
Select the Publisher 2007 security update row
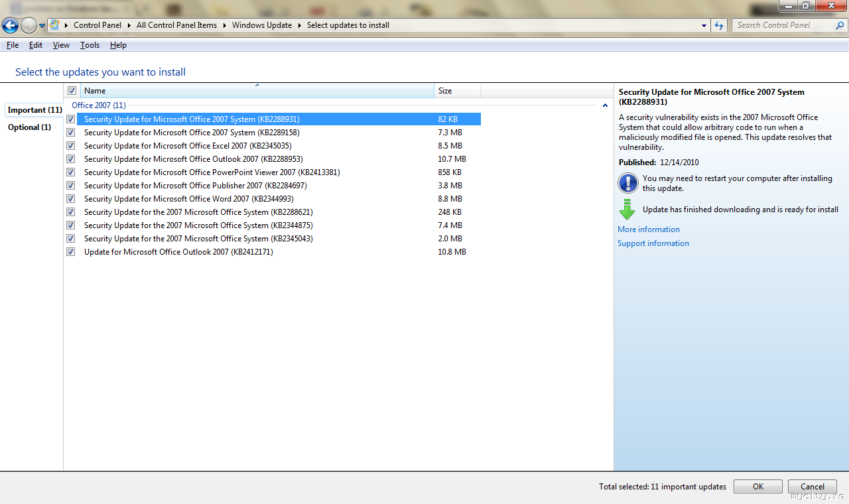pos(279,186)
